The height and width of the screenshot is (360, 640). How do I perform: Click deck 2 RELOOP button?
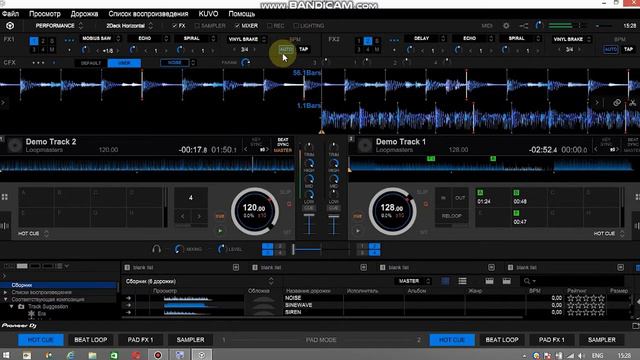[x=452, y=216]
